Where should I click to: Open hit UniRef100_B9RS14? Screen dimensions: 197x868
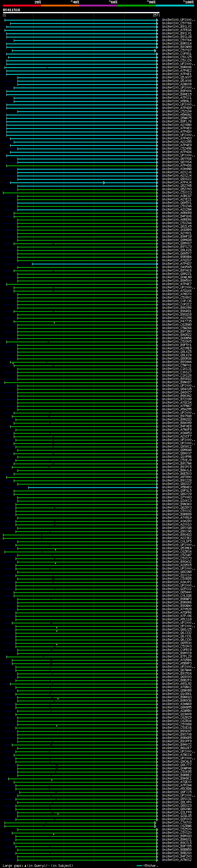coord(177,43)
